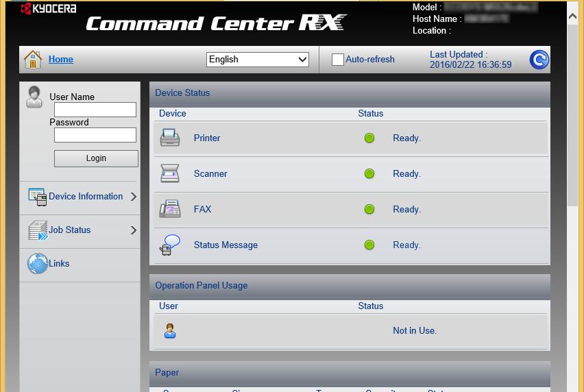Select the Printer row label
The image size is (584, 392).
click(x=207, y=138)
